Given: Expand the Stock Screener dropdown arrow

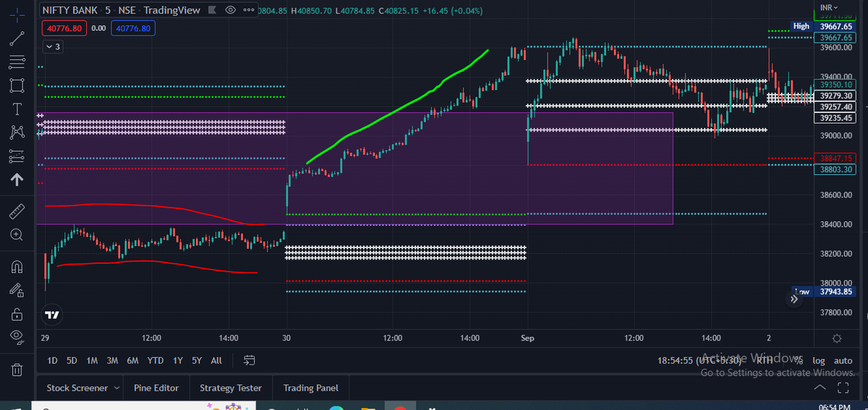Looking at the screenshot, I should pyautogui.click(x=116, y=388).
